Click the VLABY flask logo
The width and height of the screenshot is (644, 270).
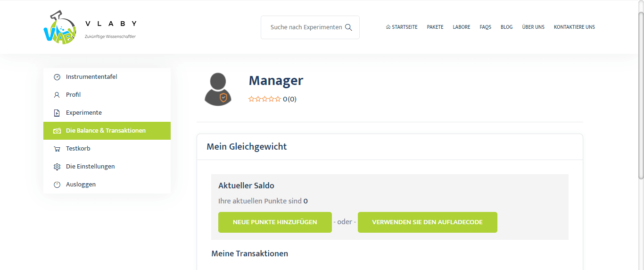pos(59,28)
